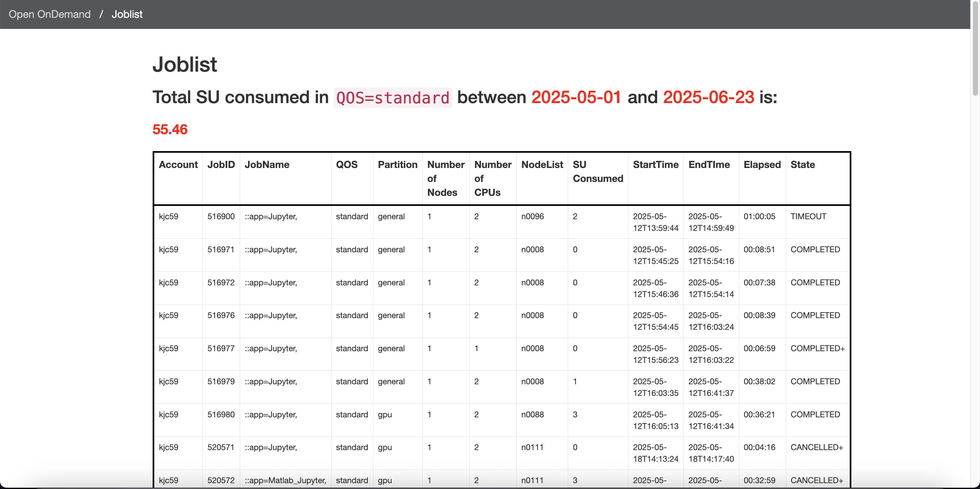Open the Open OnDemand breadcrumb link

50,14
